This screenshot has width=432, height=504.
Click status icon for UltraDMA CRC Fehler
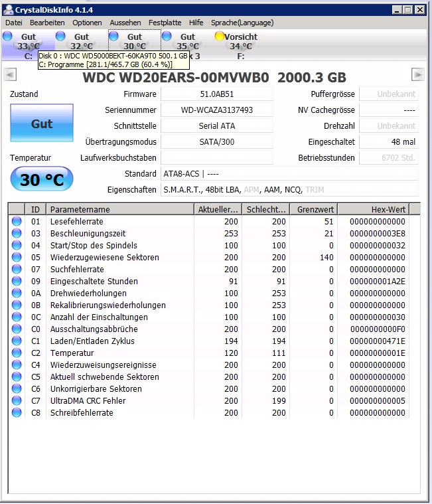[x=17, y=400]
